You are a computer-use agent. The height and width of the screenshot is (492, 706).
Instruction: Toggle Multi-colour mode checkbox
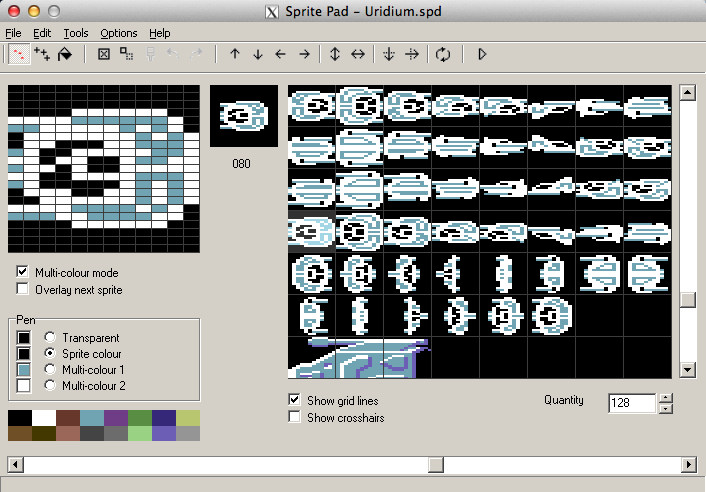pos(22,272)
